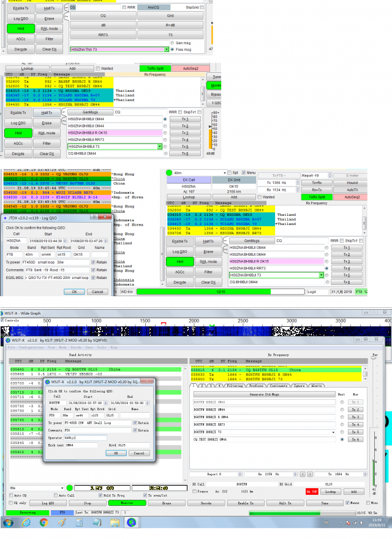Screen dimensions: 392x539
Task: Open the 40m band dropdown
Action: click(x=225, y=173)
